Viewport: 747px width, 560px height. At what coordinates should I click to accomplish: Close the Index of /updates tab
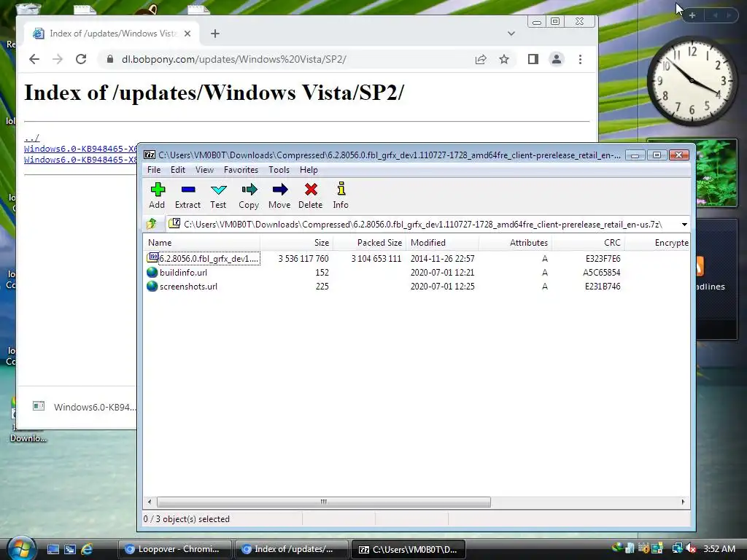click(x=187, y=34)
